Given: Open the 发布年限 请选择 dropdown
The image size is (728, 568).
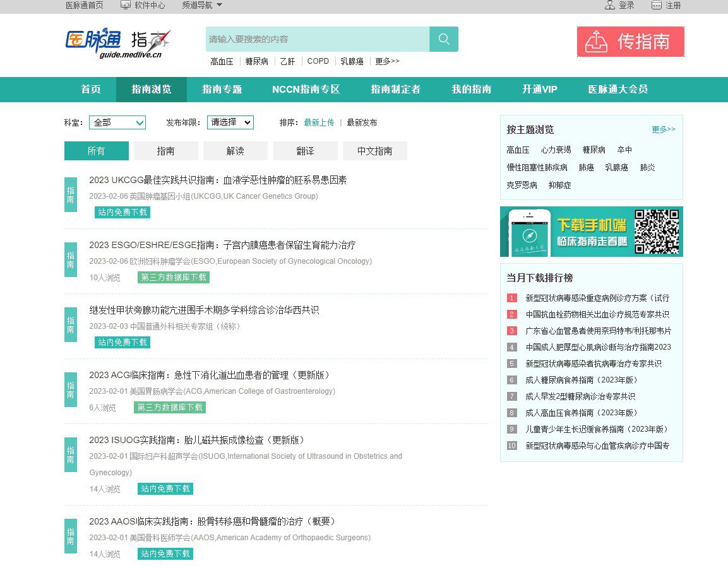Looking at the screenshot, I should (x=230, y=122).
